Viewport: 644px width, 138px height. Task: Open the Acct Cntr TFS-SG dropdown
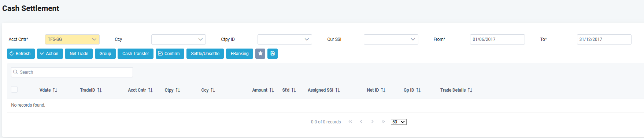point(72,39)
